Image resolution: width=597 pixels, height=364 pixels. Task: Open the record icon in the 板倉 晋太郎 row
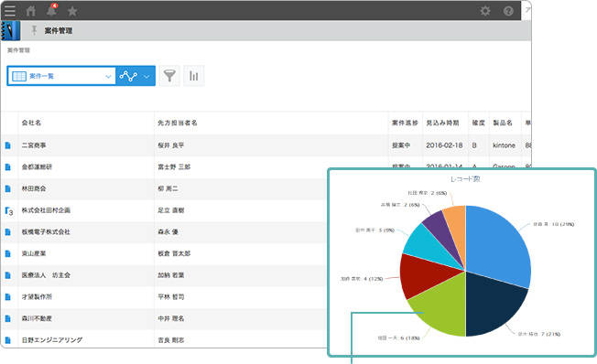8,253
